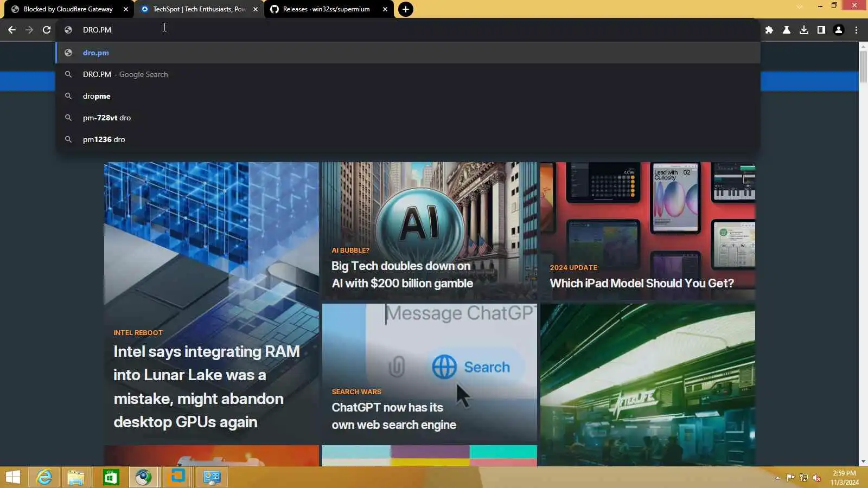
Task: Open the tab search dropdown chevron
Action: tap(800, 7)
